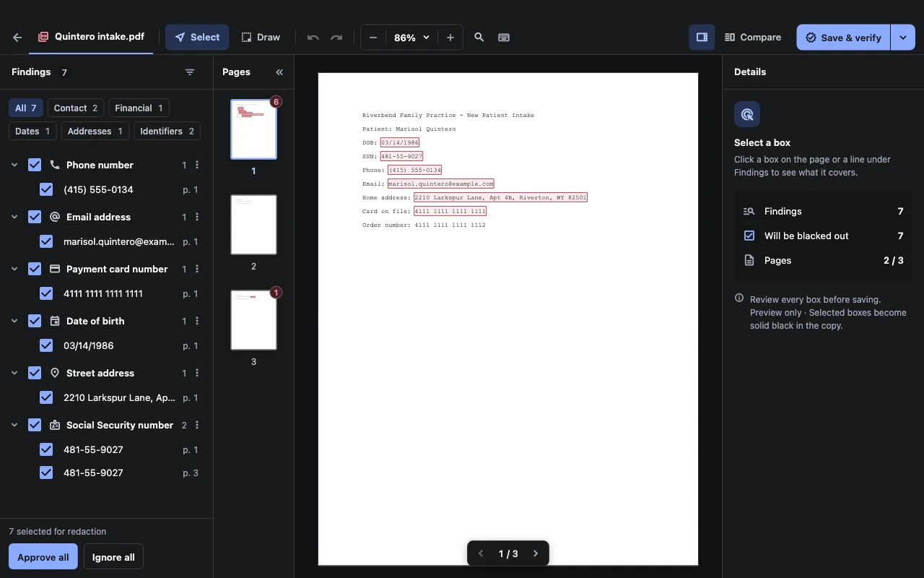Click the undo icon
The height and width of the screenshot is (578, 924).
click(313, 38)
